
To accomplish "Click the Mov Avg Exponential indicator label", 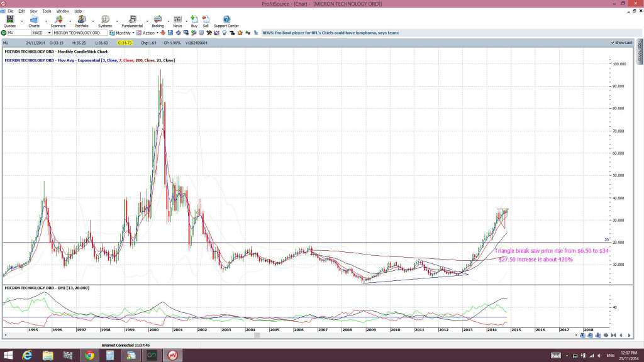I will [x=89, y=60].
